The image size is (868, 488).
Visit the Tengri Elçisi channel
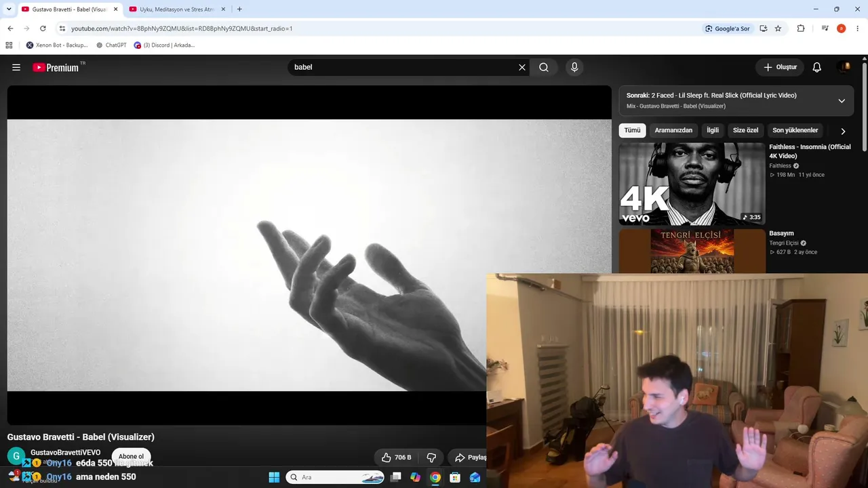(x=783, y=243)
